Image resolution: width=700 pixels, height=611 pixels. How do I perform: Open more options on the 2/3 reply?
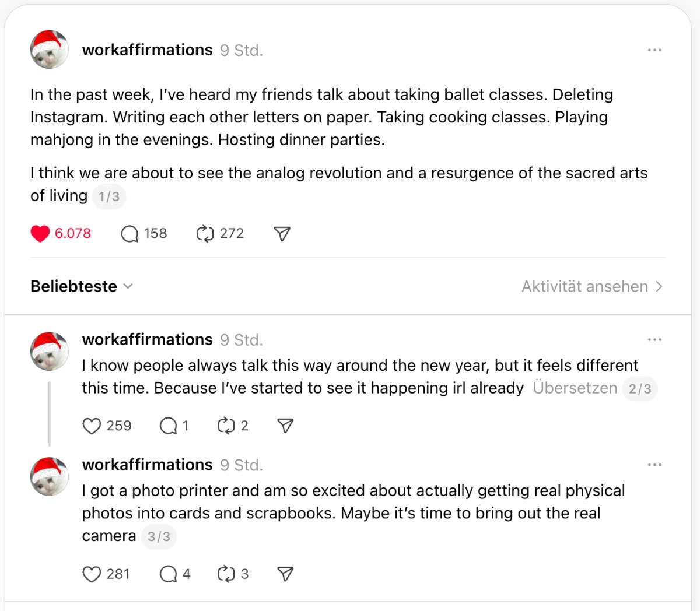pyautogui.click(x=654, y=340)
